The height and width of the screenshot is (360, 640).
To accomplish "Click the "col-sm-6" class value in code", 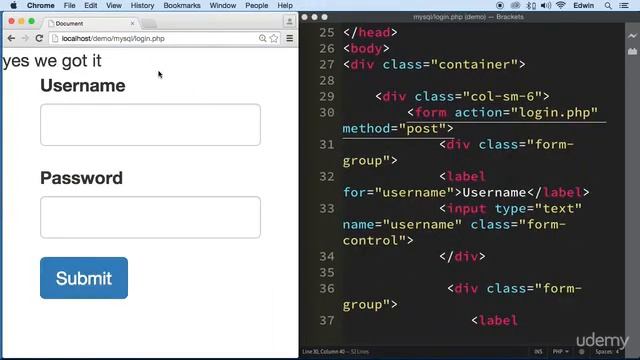I will (x=502, y=96).
